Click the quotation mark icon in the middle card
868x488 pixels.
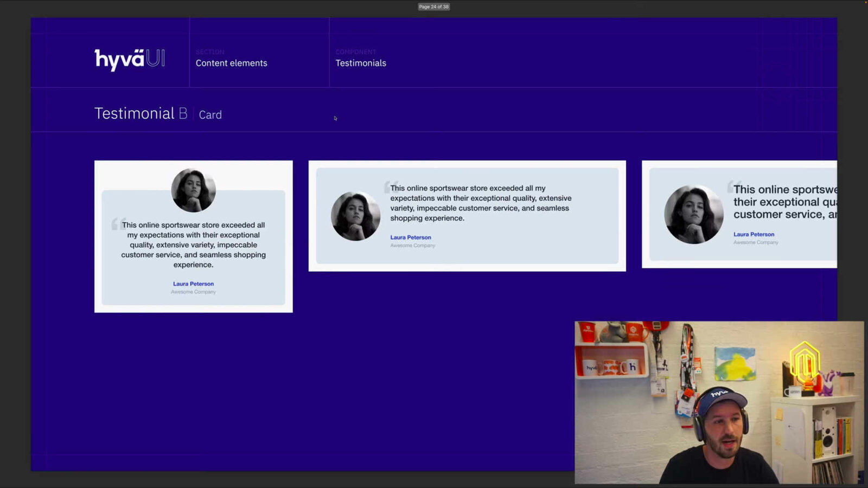point(391,187)
